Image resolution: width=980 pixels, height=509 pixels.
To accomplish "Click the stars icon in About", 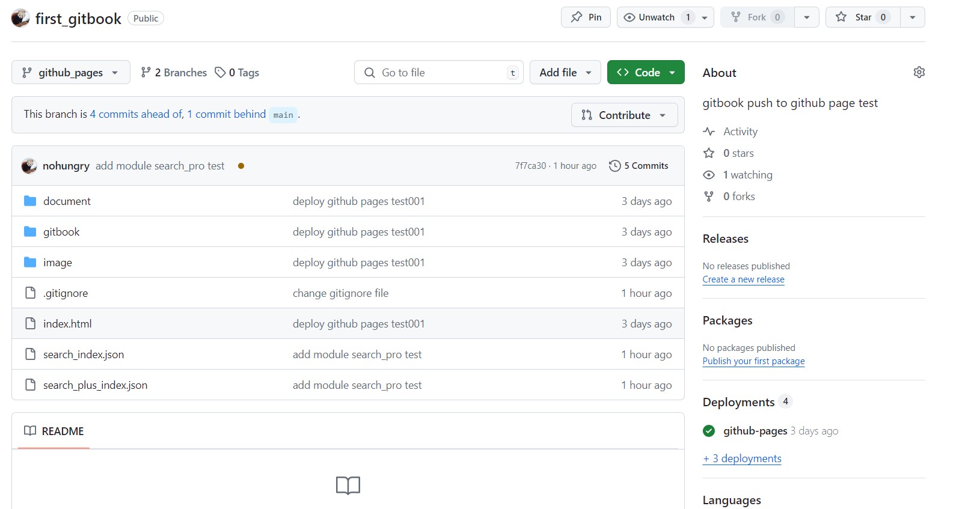I will (709, 153).
